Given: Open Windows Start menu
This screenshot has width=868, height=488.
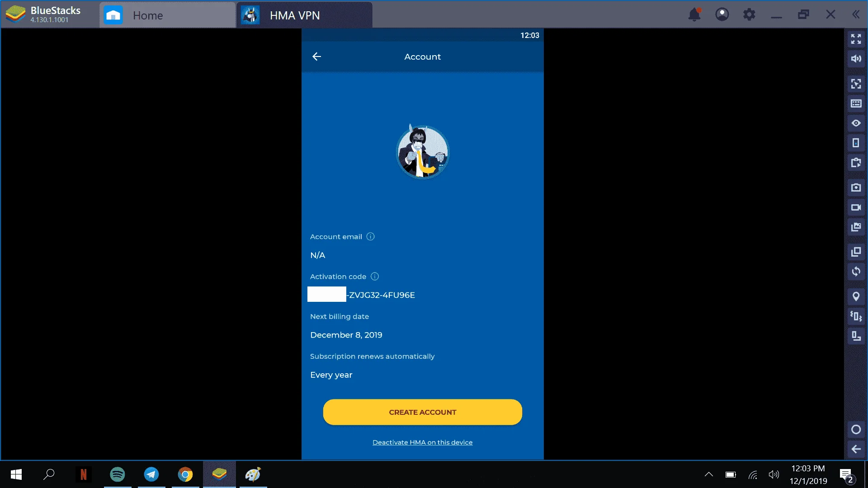Looking at the screenshot, I should [x=16, y=474].
